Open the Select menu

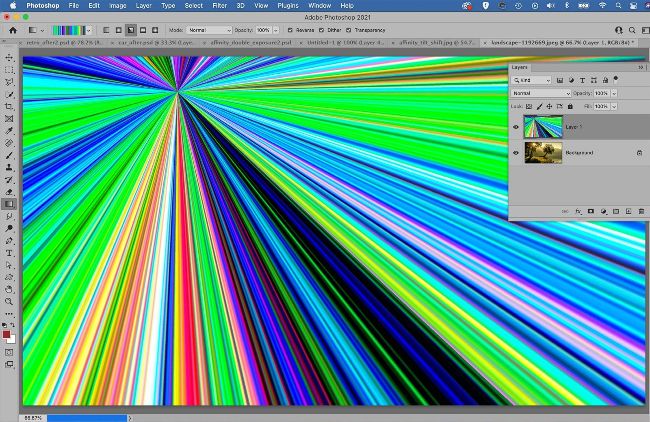pyautogui.click(x=194, y=6)
